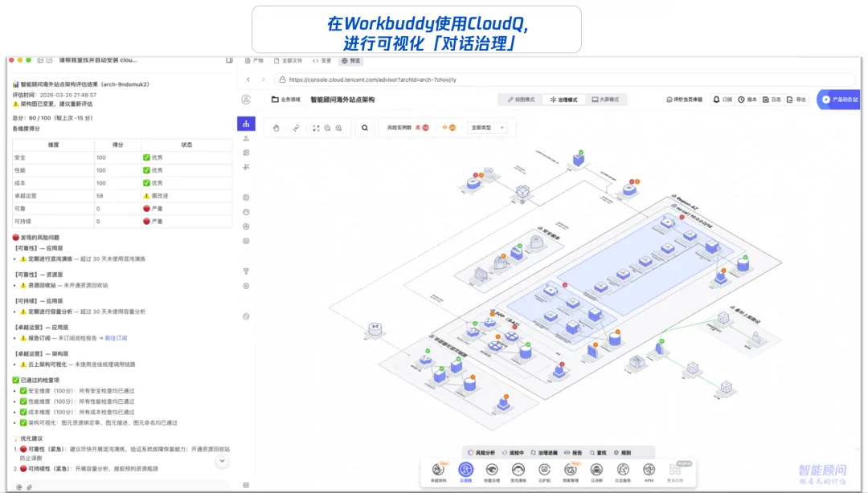Click the 安全 row in the score table
Viewport: 868px width, 493px height.
coord(122,157)
